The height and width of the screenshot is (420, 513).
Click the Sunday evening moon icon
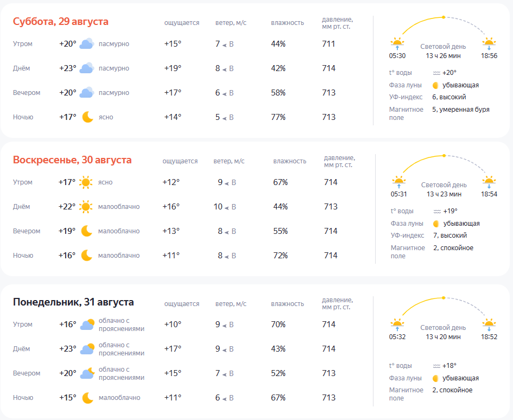(x=87, y=231)
